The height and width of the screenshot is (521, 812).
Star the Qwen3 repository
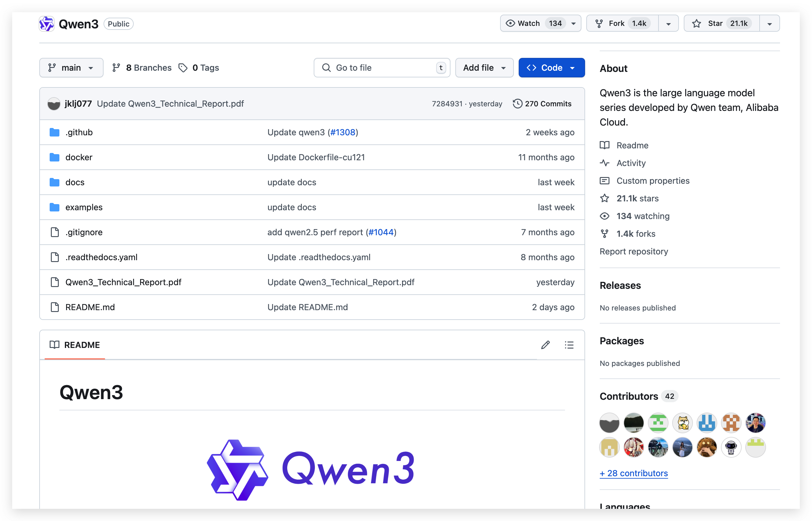pos(722,24)
